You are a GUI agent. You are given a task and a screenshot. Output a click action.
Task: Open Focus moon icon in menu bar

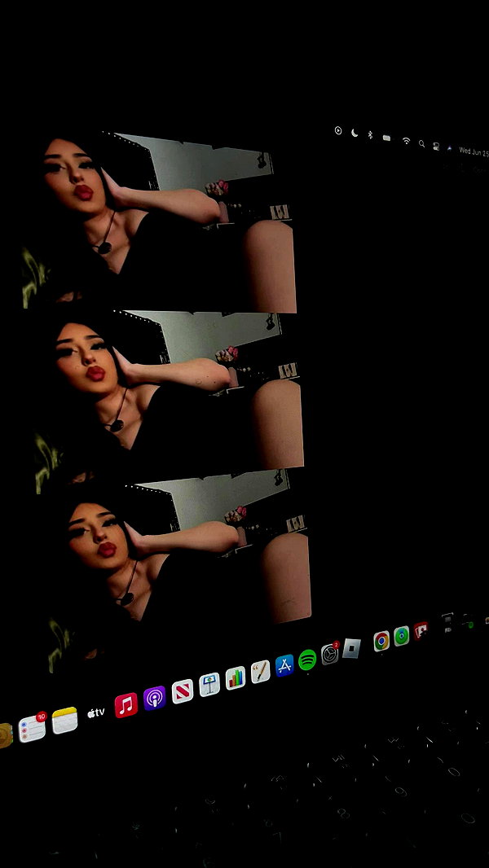tap(355, 133)
